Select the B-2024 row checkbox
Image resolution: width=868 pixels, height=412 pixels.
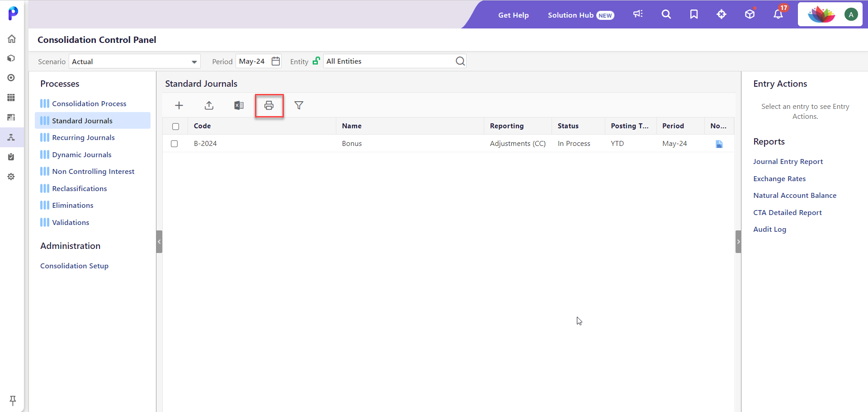coord(175,144)
